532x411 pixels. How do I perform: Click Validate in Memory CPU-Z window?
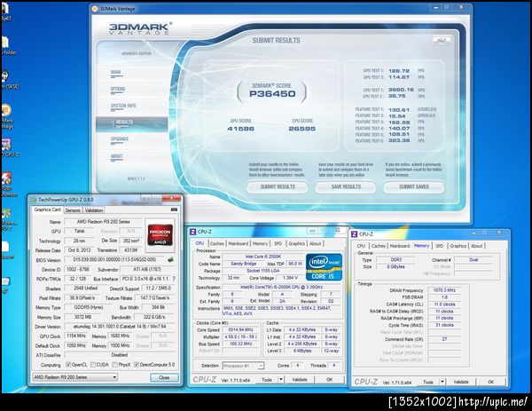pyautogui.click(x=461, y=382)
